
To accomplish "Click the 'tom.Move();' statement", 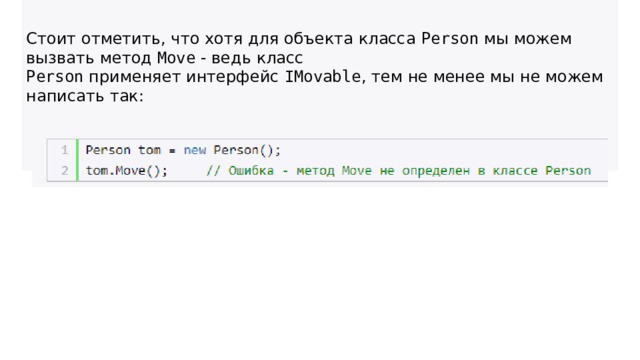I will [x=127, y=171].
